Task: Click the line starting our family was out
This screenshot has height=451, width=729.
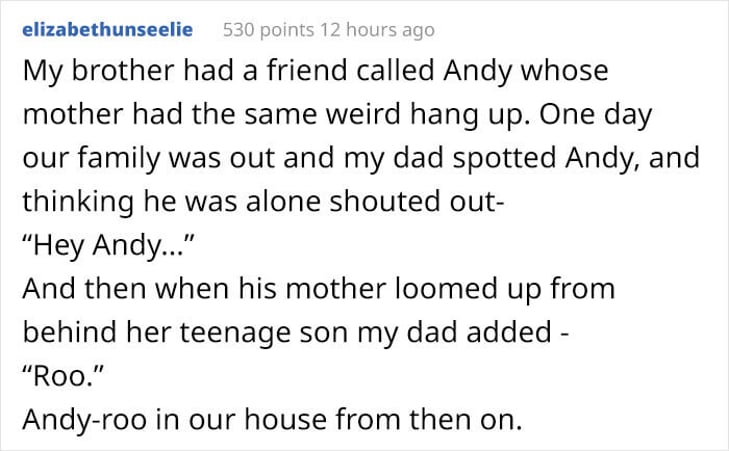Action: [361, 159]
